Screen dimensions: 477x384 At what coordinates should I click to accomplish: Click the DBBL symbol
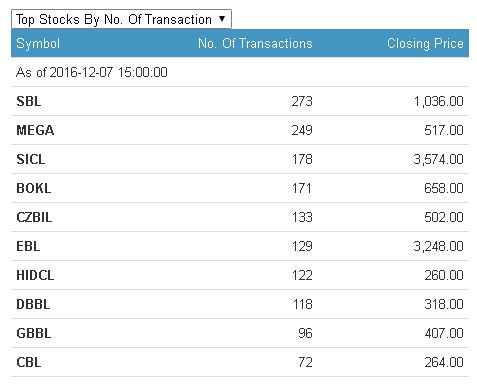point(33,304)
